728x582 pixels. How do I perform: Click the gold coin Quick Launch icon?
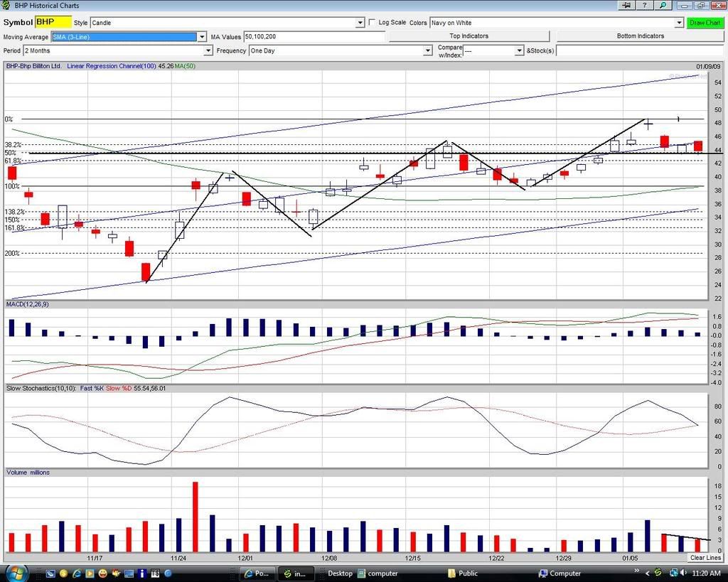pyautogui.click(x=63, y=573)
